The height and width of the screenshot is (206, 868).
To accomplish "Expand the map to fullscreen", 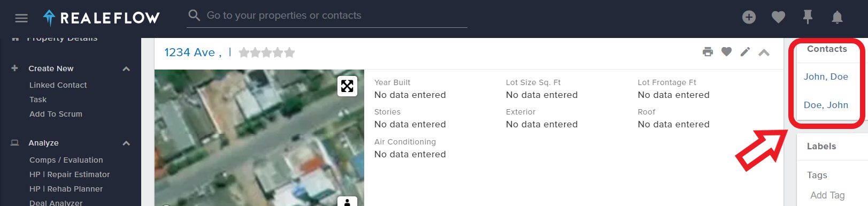I will [x=347, y=86].
